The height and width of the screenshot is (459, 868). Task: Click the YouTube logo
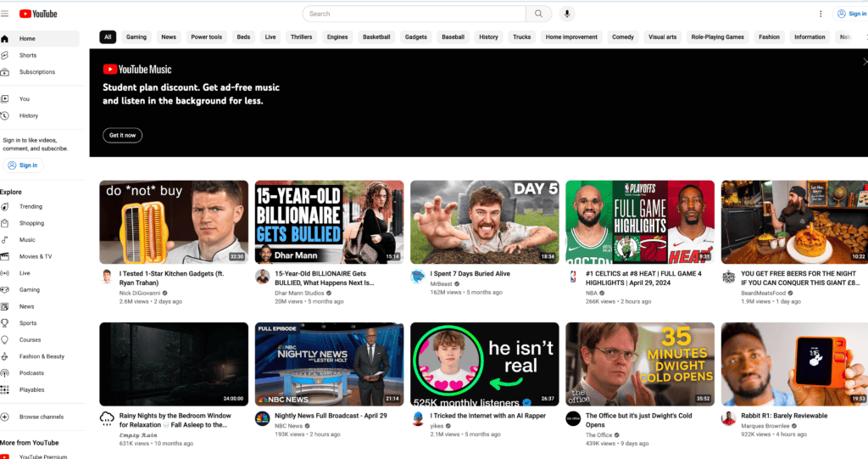[38, 14]
